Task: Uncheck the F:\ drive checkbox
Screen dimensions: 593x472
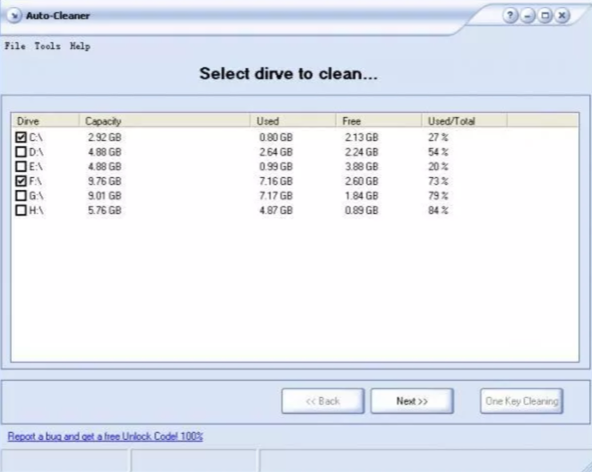Action: [x=21, y=181]
